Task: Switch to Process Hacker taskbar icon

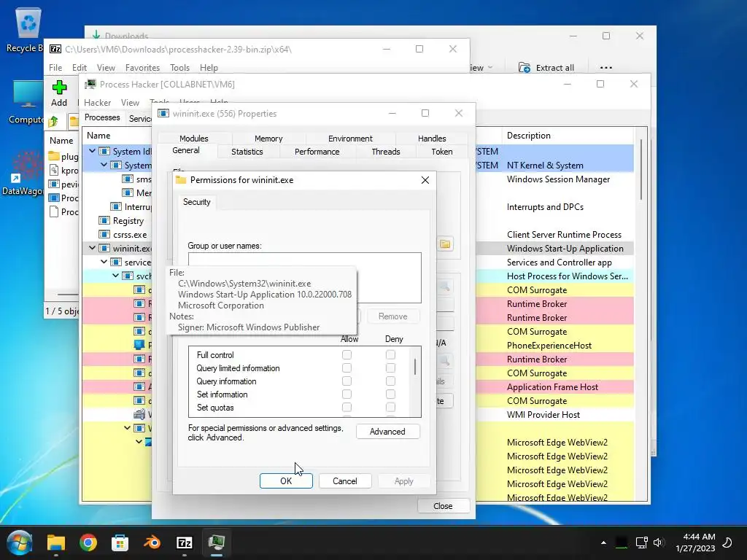Action: 216,542
